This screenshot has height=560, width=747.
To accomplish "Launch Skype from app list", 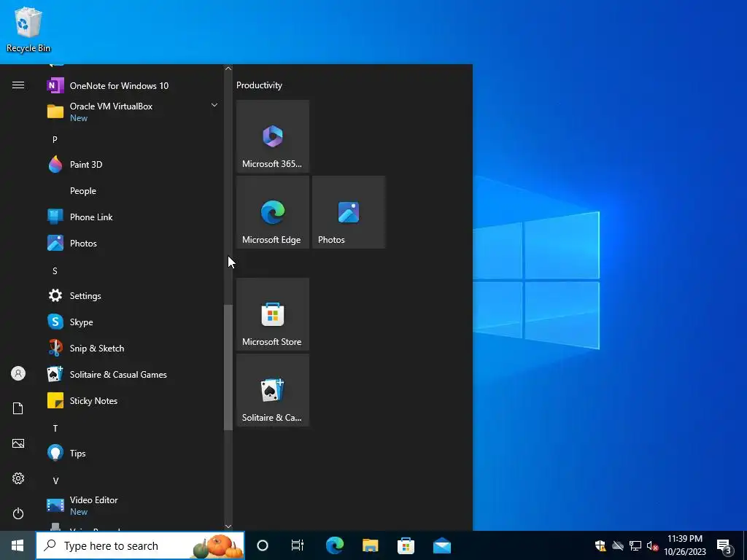I will 133,322.
